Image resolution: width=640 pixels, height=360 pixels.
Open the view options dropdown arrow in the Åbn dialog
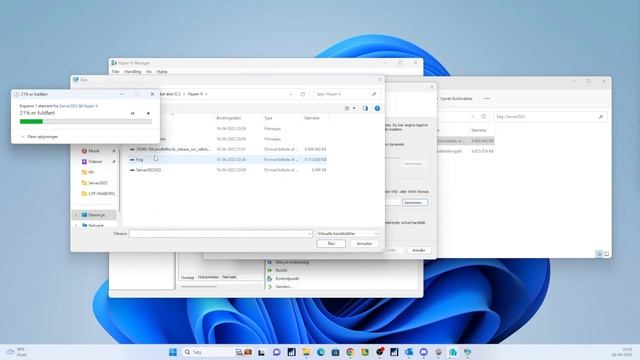point(354,109)
